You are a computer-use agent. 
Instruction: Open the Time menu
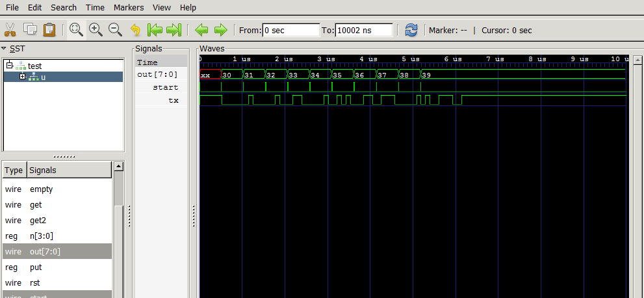click(95, 7)
